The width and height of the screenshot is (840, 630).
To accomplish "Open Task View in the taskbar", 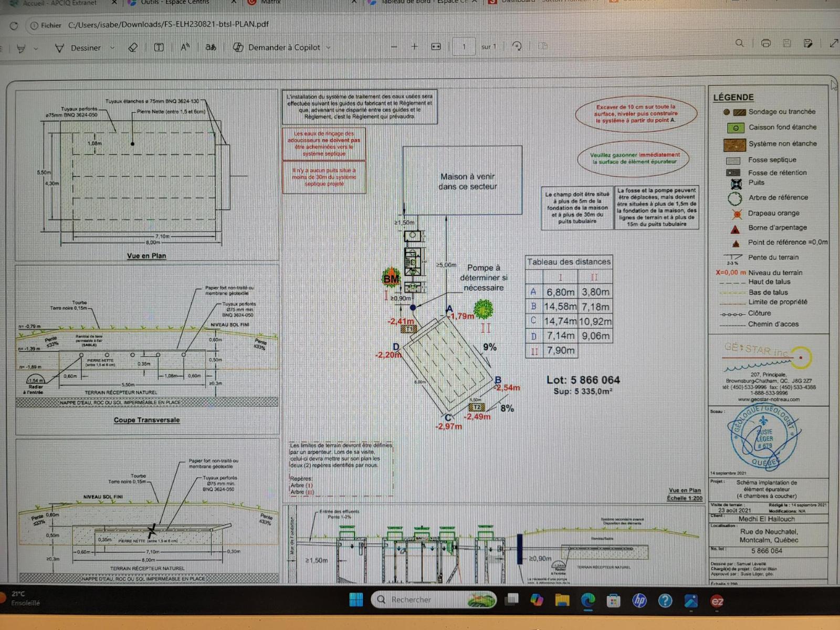I will (511, 600).
